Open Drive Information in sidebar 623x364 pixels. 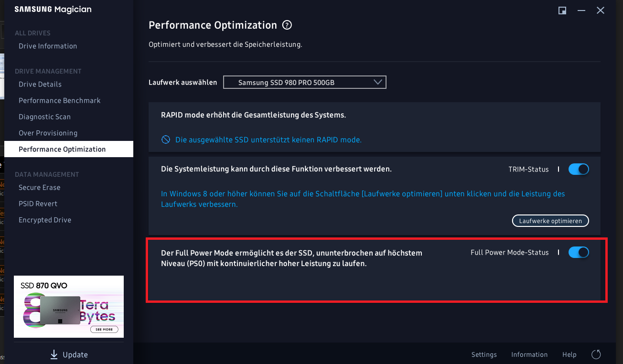tap(48, 46)
